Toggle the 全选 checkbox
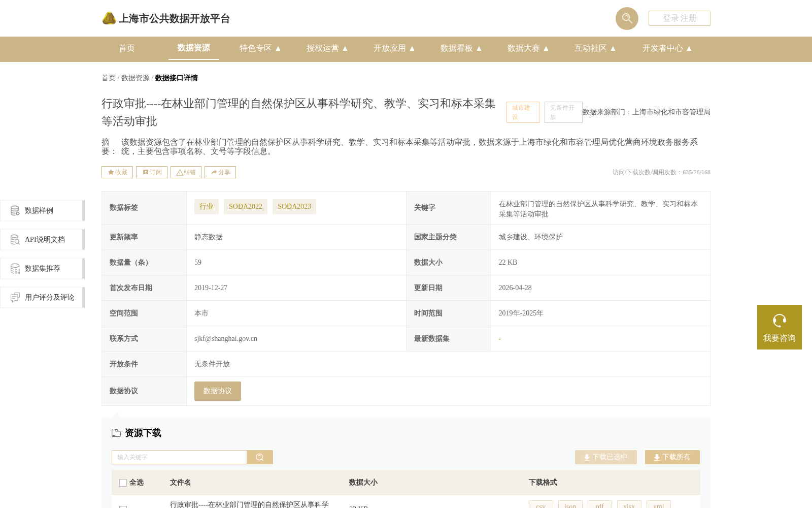This screenshot has height=508, width=812. click(x=123, y=483)
